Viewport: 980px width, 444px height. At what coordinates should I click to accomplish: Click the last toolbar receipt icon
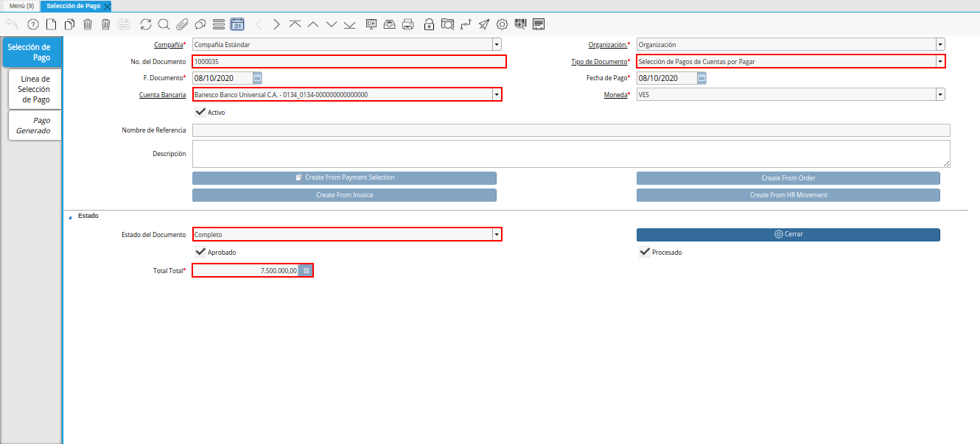[539, 24]
